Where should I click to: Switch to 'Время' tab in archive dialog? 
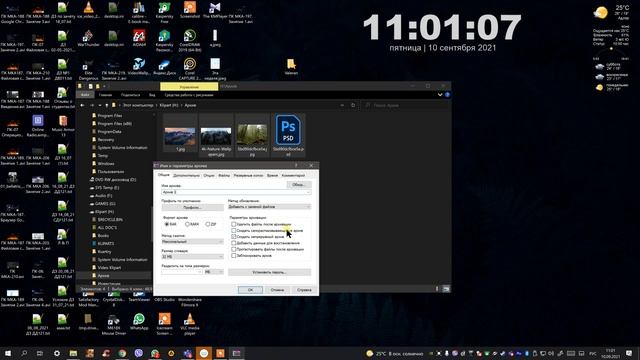pyautogui.click(x=272, y=176)
